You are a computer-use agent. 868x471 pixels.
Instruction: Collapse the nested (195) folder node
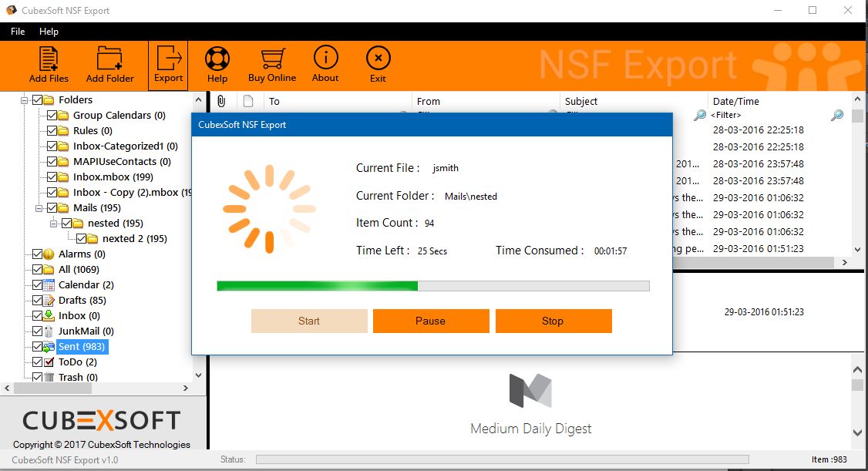coord(54,223)
